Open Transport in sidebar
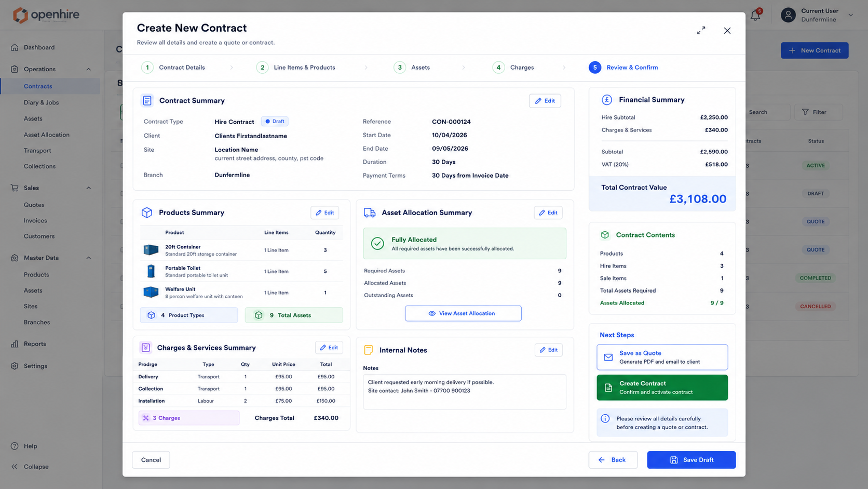Screen dimensions: 868x489 point(37,151)
